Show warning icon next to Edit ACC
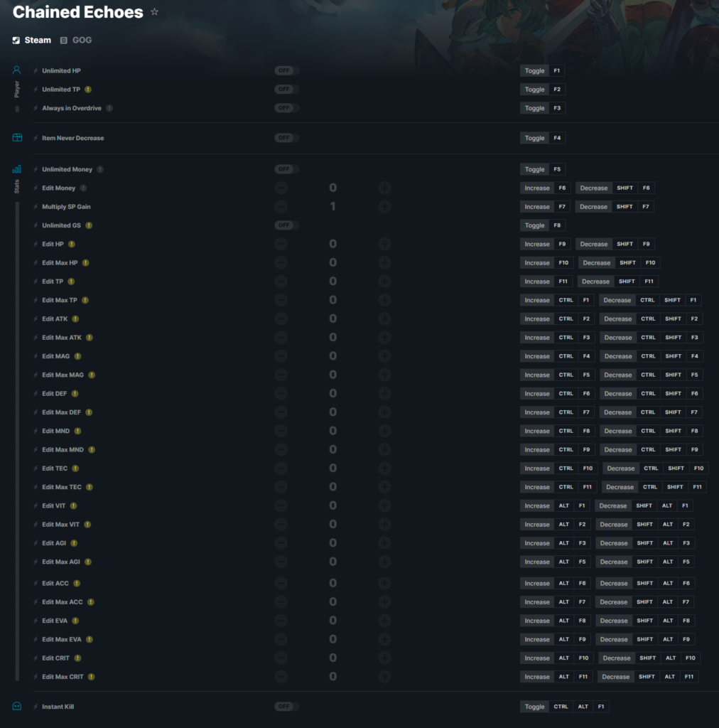This screenshot has height=728, width=719. click(x=77, y=583)
